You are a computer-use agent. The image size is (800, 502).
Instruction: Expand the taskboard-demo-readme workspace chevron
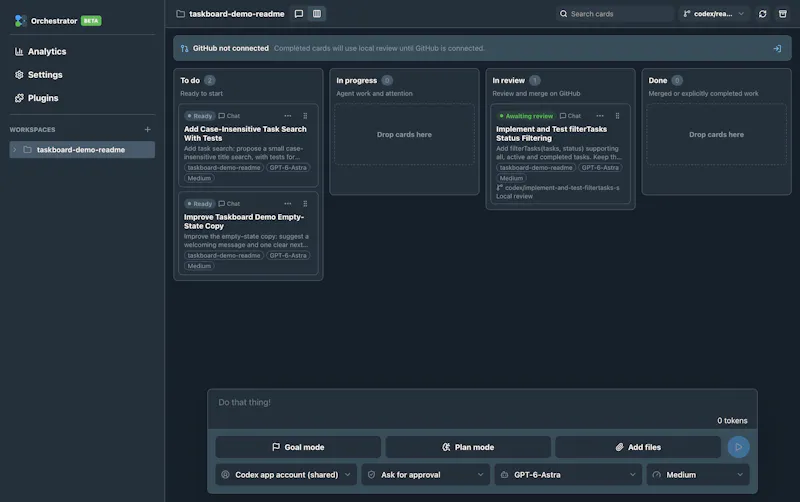click(14, 150)
